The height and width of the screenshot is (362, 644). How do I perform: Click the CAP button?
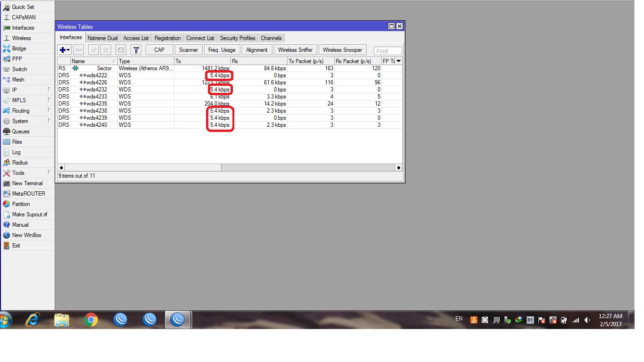tap(159, 50)
